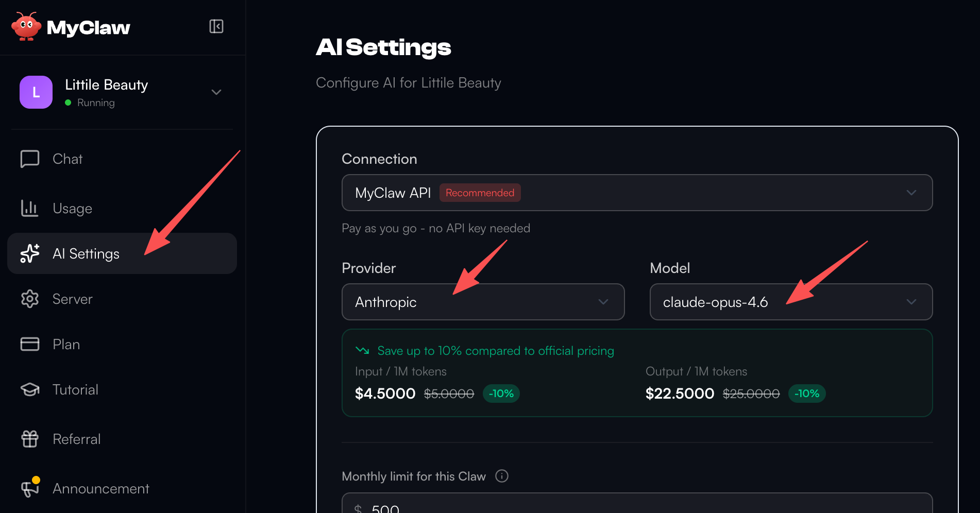Click the Referral gift icon
This screenshot has width=980, height=513.
tap(30, 439)
